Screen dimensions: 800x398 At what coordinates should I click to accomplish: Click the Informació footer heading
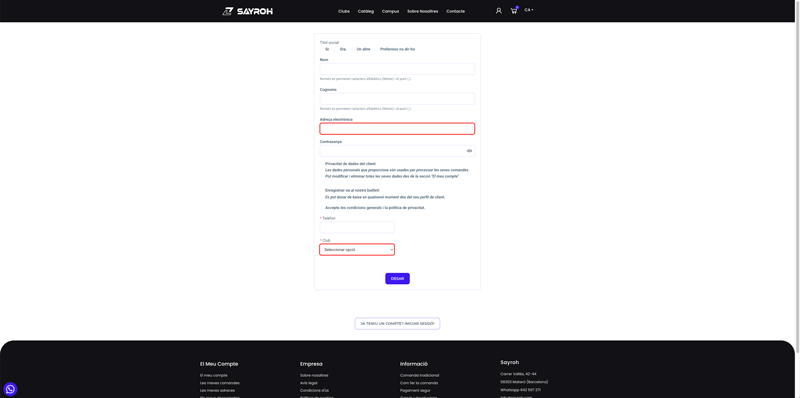414,364
